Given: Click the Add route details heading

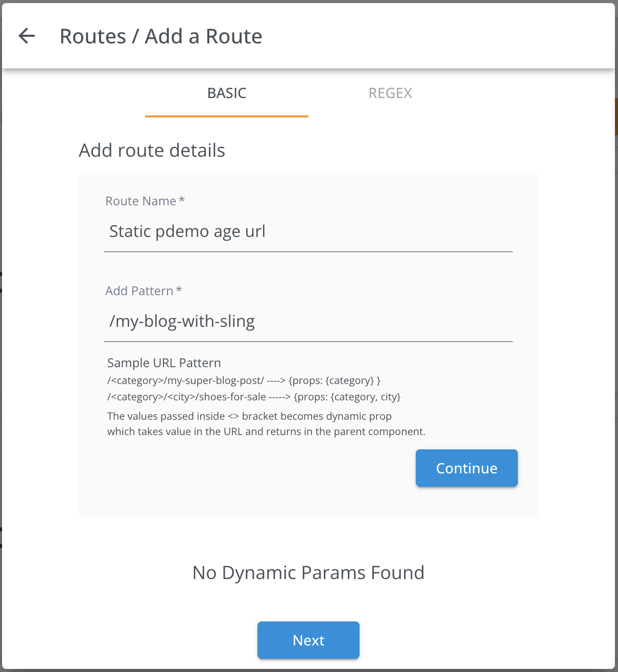Looking at the screenshot, I should pos(152,151).
